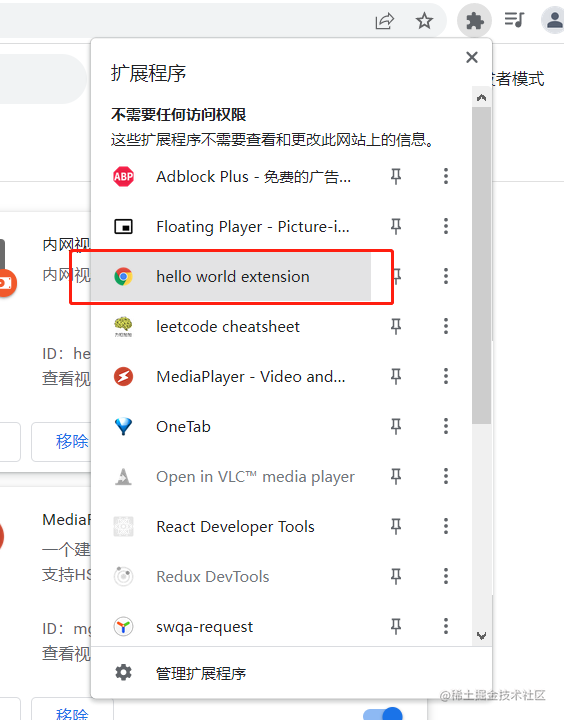
Task: Click the profile avatar icon
Action: (553, 20)
